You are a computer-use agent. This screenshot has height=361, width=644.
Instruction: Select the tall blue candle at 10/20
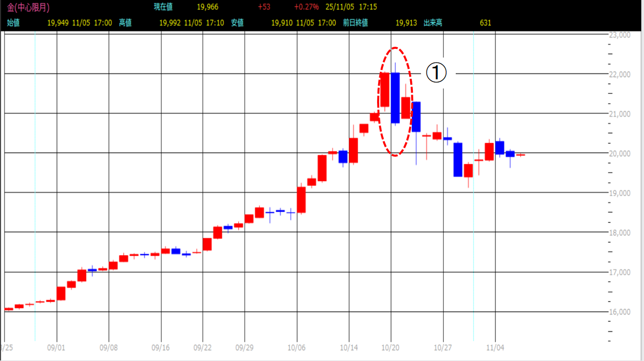[x=395, y=98]
